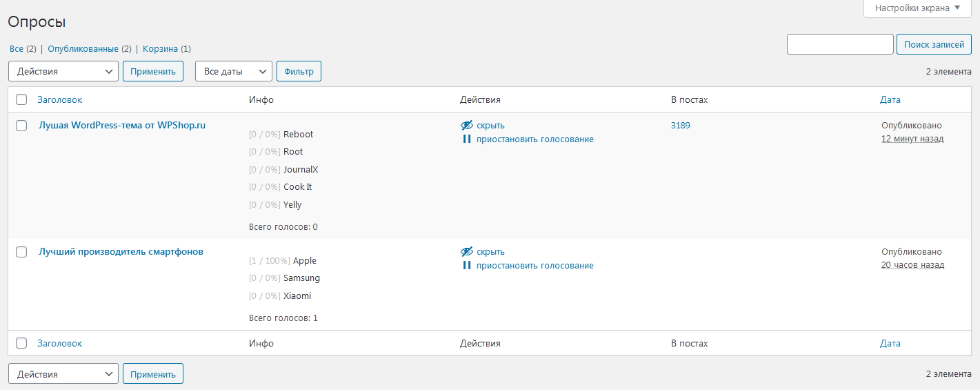This screenshot has height=390, width=980.
Task: Open the bottom Действия bulk actions dropdown
Action: coord(63,374)
